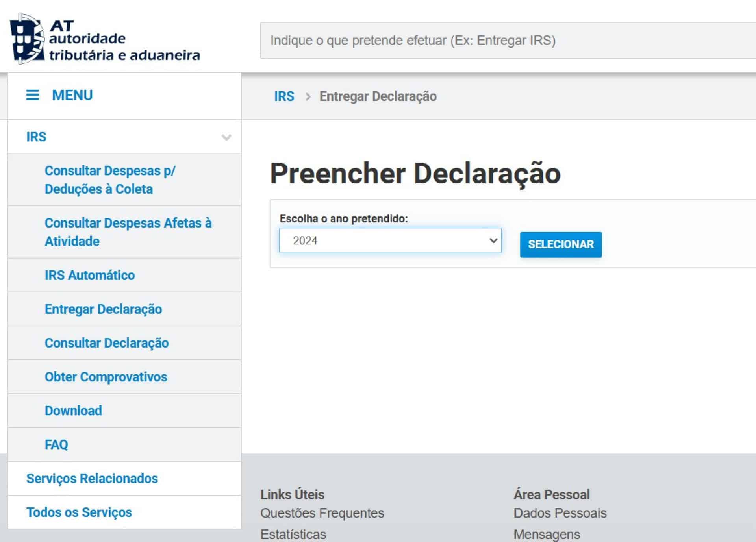Open the year selection dropdown
This screenshot has height=542, width=756.
(x=390, y=240)
